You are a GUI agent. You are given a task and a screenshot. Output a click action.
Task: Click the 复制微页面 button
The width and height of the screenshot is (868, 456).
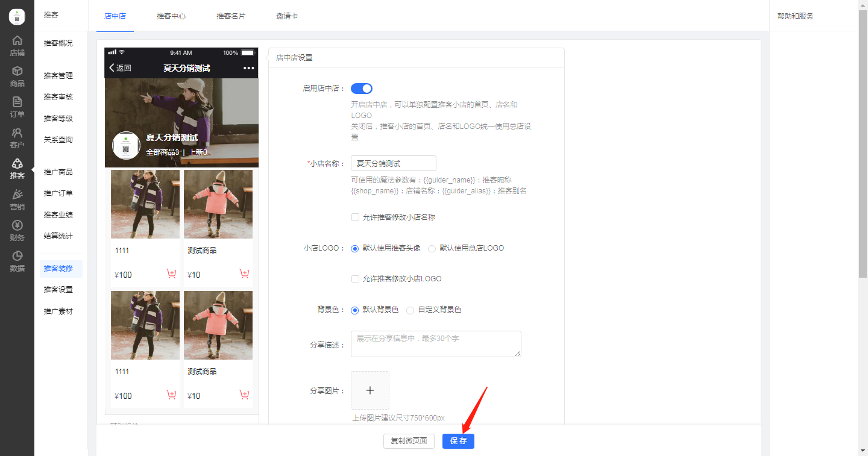[x=409, y=441]
